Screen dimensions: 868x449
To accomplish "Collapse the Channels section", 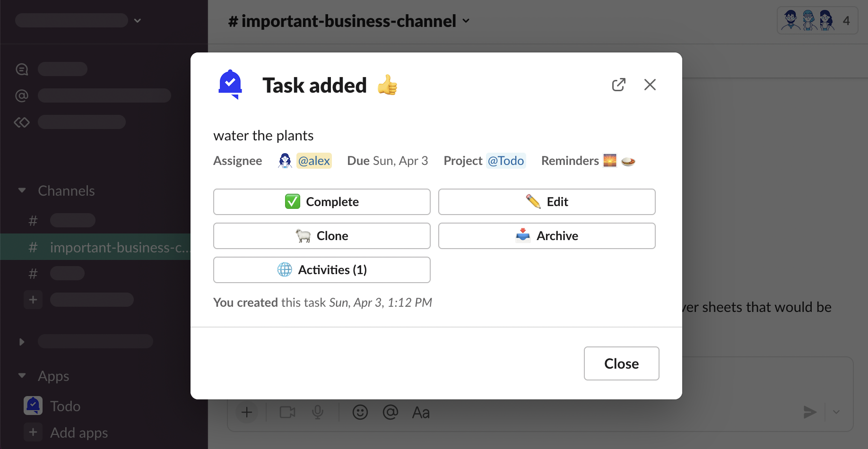I will click(x=22, y=190).
